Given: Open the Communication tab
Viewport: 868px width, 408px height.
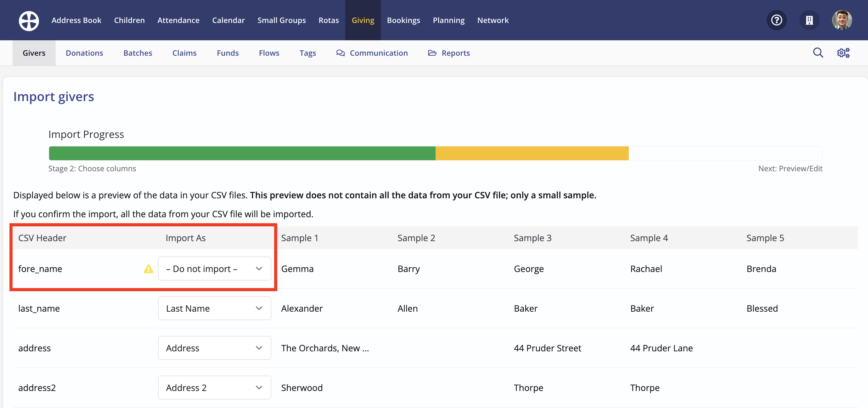Looking at the screenshot, I should point(372,53).
